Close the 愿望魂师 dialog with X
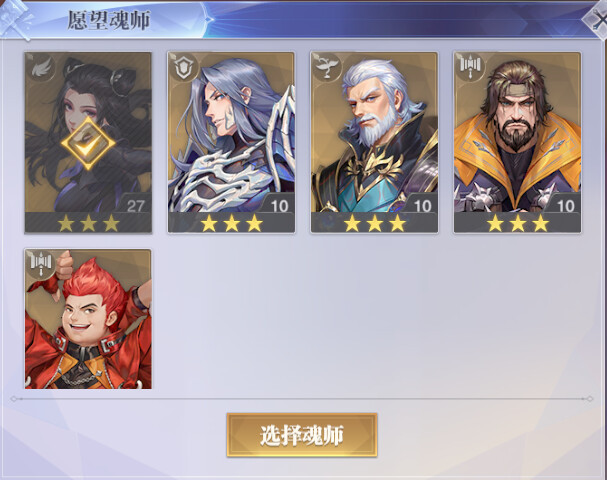 pos(597,20)
